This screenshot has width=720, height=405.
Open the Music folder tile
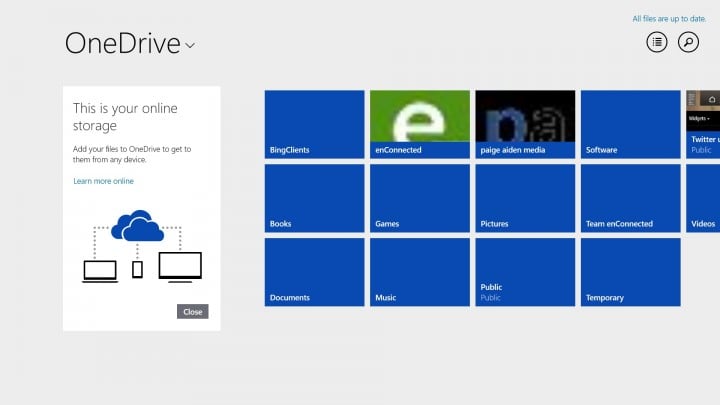tap(420, 272)
